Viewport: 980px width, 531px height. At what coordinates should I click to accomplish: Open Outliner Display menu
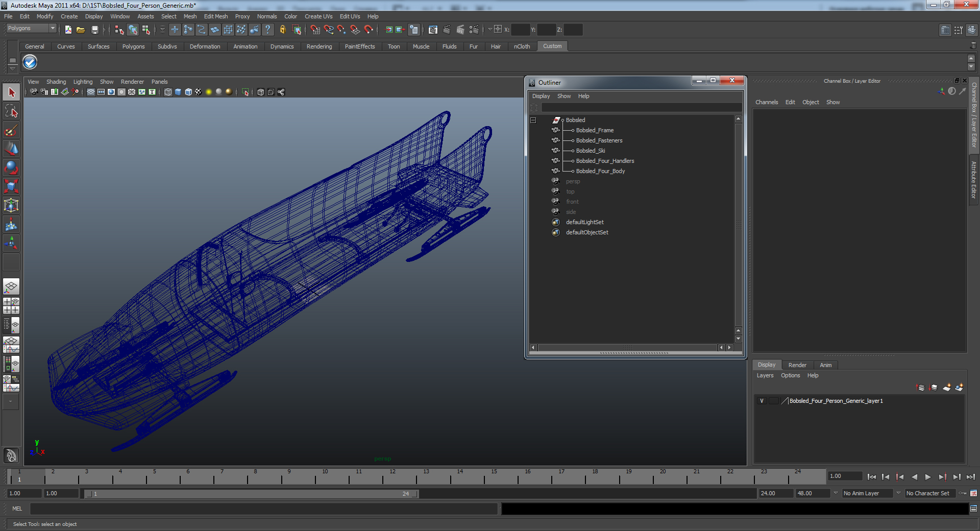pos(541,96)
